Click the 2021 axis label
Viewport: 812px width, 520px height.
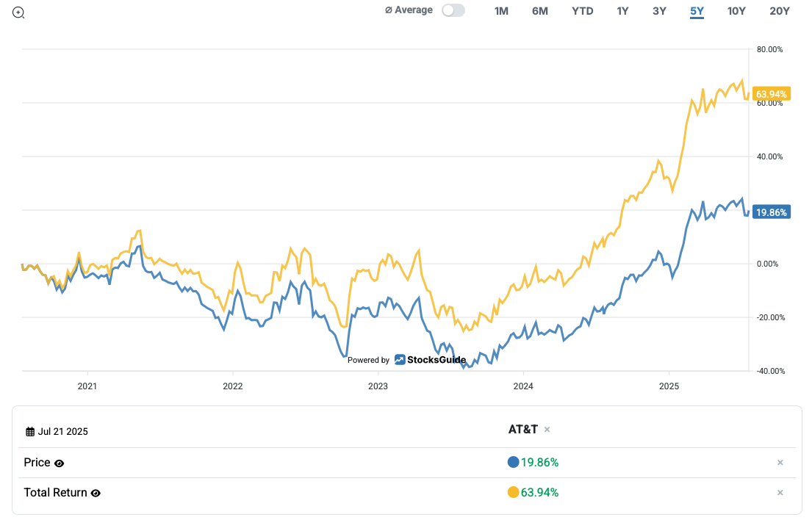(x=87, y=386)
